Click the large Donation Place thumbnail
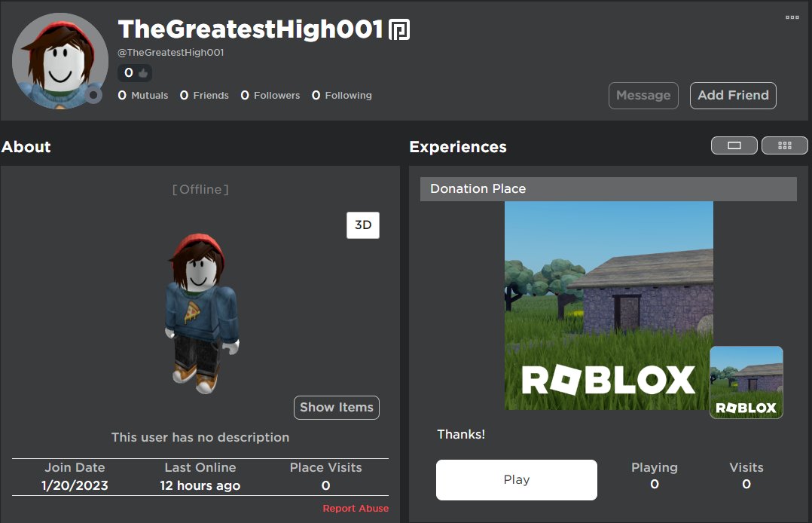The image size is (812, 523). coord(609,306)
